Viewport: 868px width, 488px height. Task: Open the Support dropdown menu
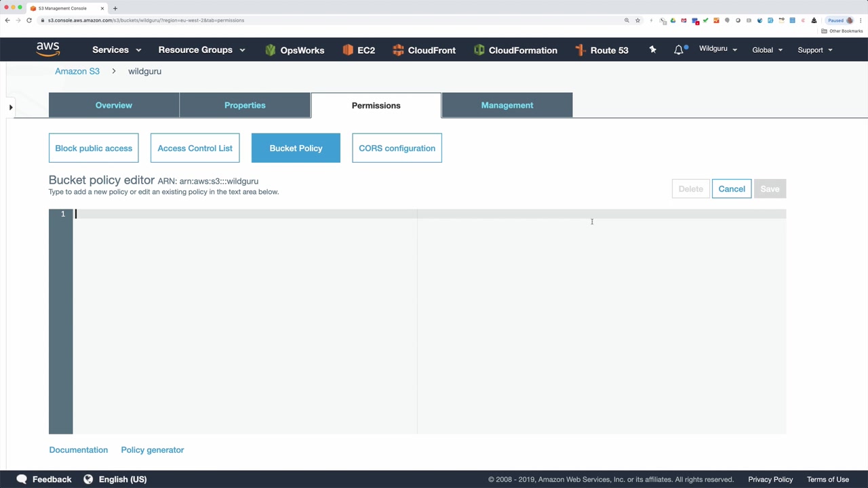click(815, 50)
